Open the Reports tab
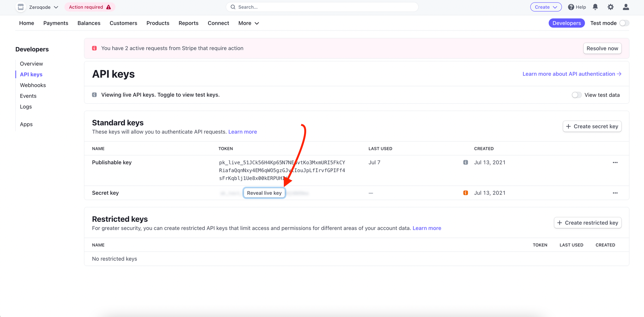 (188, 23)
